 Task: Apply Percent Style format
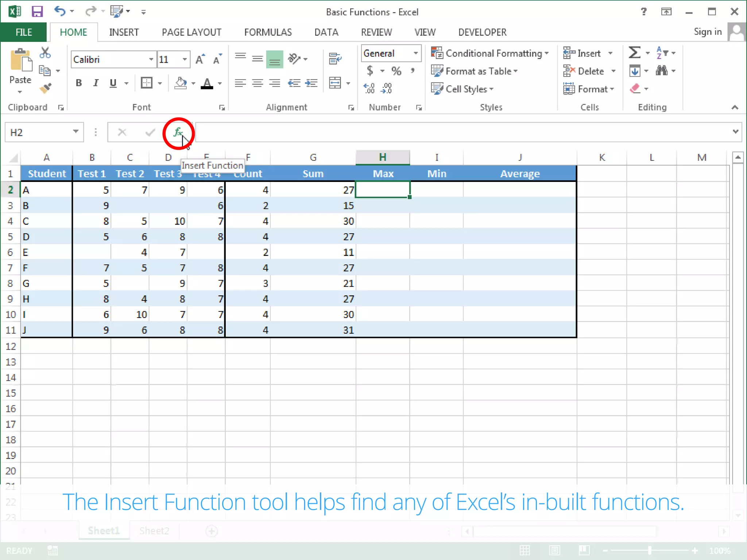396,71
